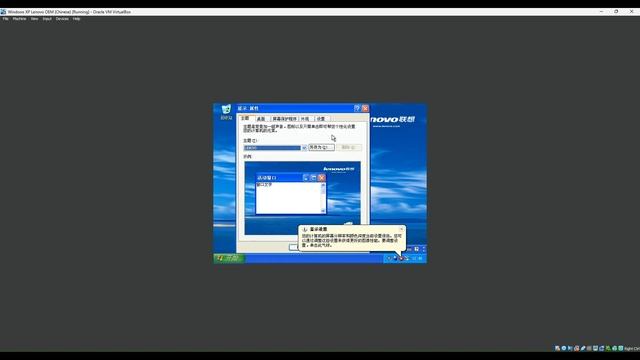Click the VirtualBox display status icon
This screenshot has height=360, width=640.
tap(596, 348)
